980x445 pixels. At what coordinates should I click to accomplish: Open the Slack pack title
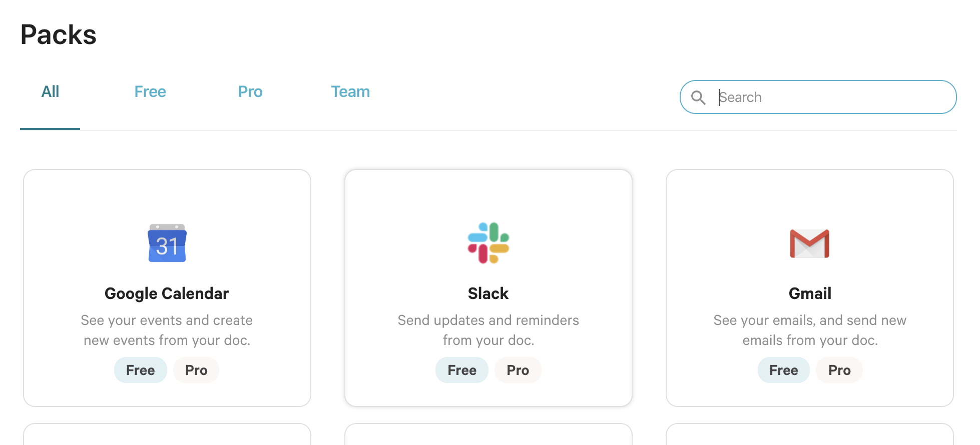point(488,293)
